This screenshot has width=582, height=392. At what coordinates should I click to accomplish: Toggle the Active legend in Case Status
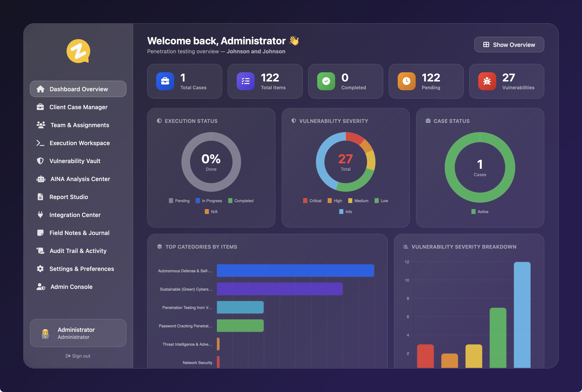(480, 212)
